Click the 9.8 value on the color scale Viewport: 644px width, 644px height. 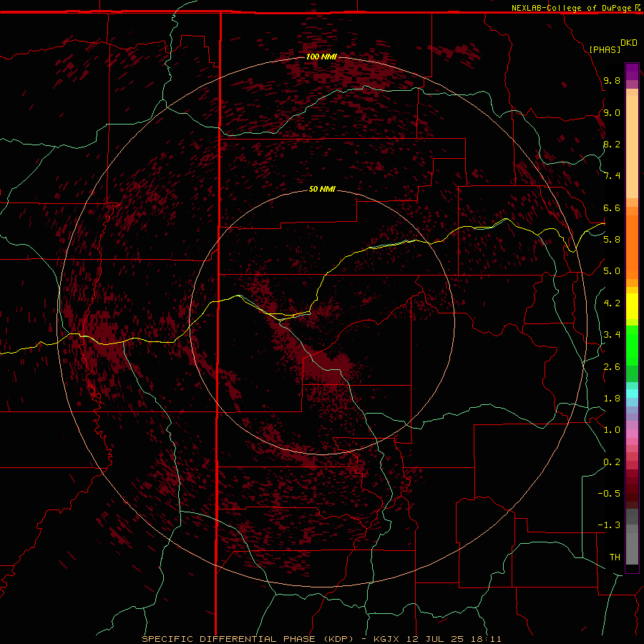tap(612, 80)
